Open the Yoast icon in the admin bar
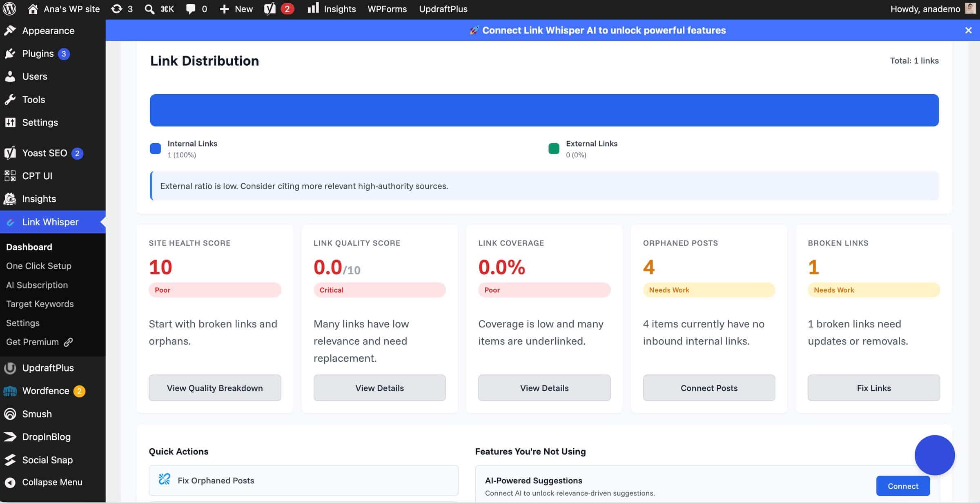This screenshot has height=503, width=980. tap(270, 9)
